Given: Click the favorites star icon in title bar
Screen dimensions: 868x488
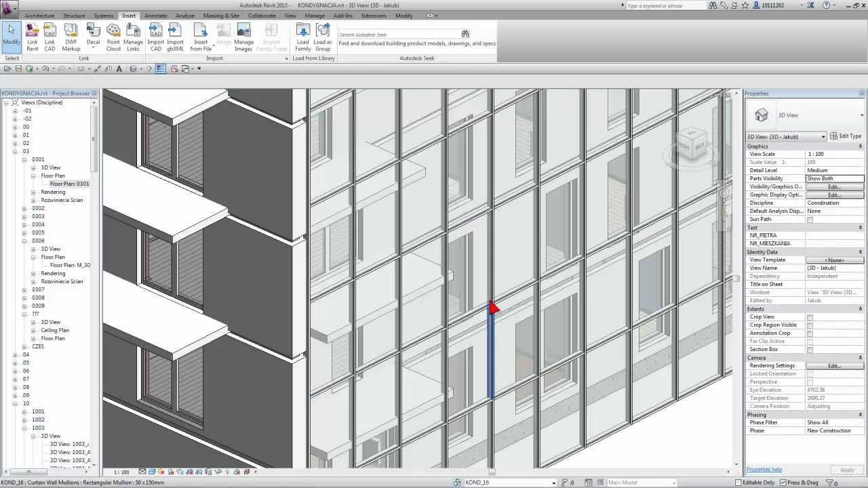Looking at the screenshot, I should point(745,5).
